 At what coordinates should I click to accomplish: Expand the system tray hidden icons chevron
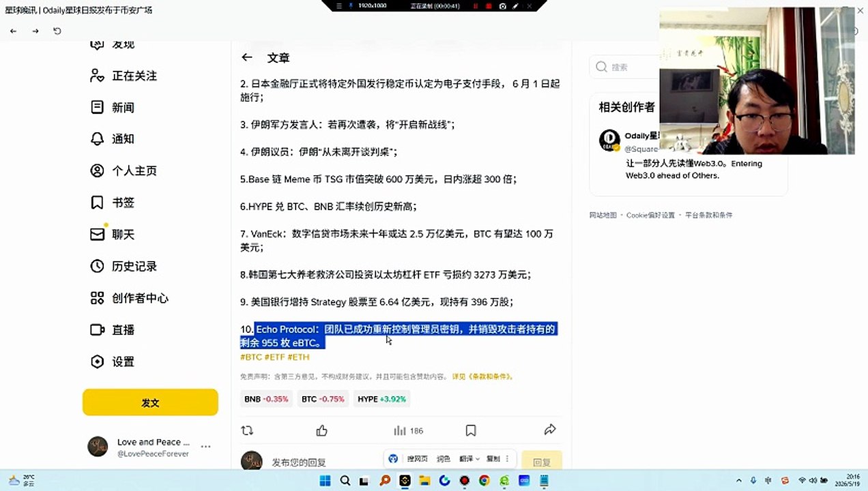click(x=740, y=480)
